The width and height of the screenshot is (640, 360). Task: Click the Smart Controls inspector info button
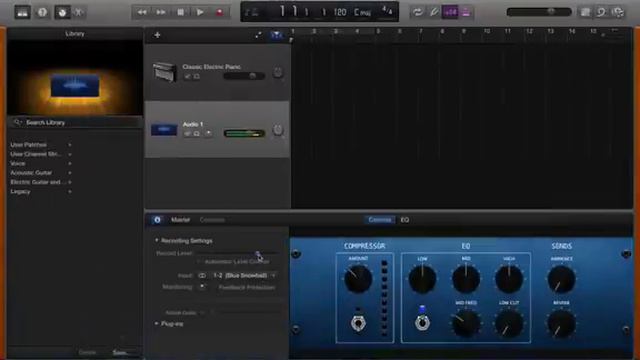click(157, 220)
